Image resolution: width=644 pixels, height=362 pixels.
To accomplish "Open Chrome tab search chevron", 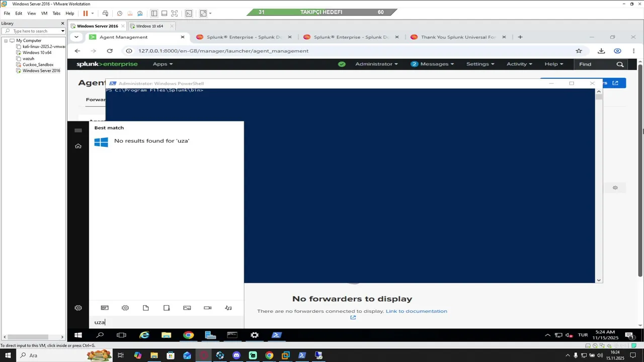I will coord(76,37).
